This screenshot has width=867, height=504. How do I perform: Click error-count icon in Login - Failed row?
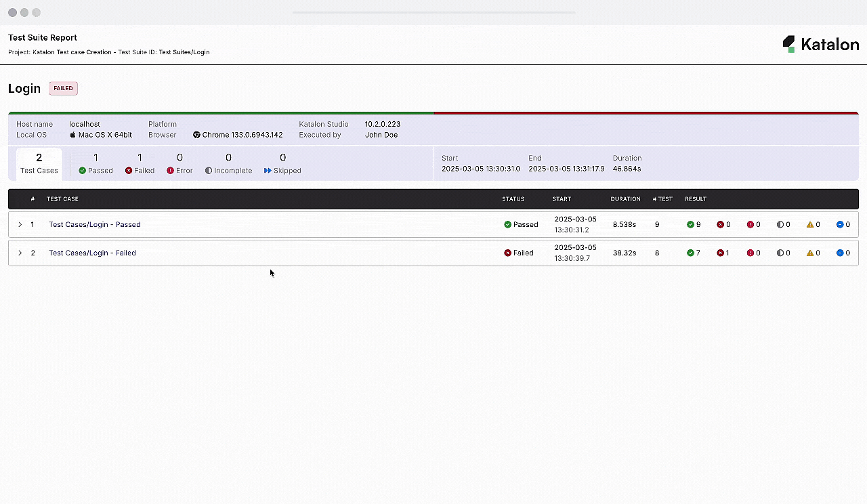coord(750,253)
